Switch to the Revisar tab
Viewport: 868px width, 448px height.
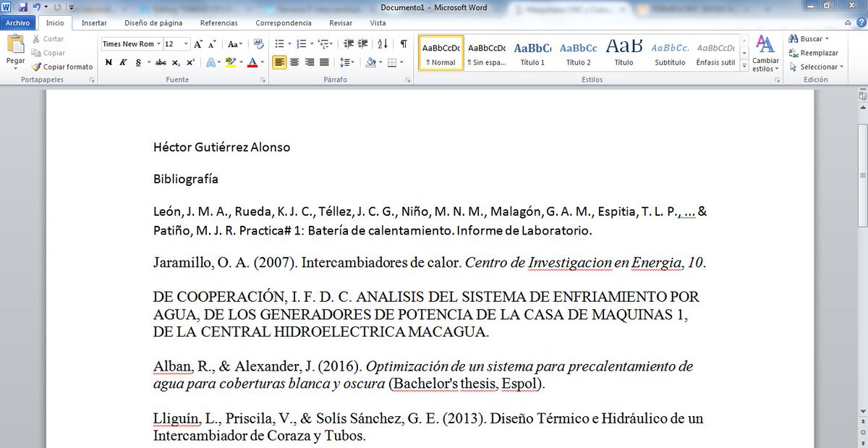(x=341, y=23)
